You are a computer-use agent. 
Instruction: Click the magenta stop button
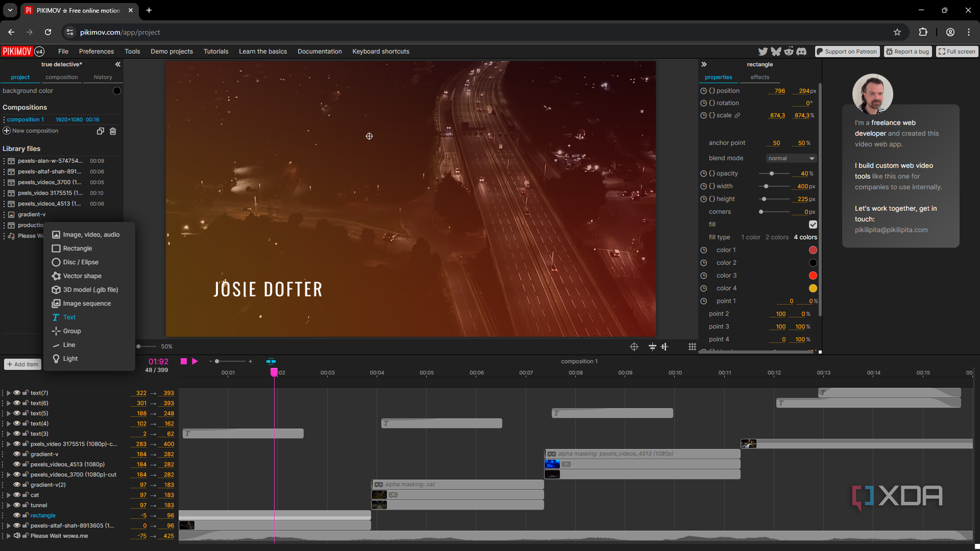click(x=184, y=361)
